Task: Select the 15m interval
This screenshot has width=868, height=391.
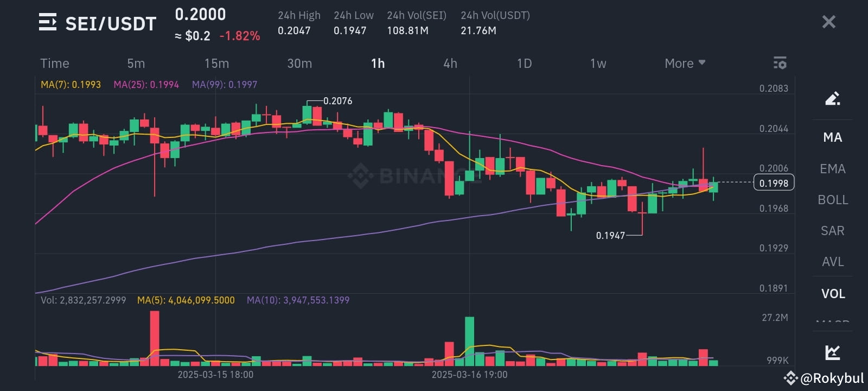Action: pos(216,63)
